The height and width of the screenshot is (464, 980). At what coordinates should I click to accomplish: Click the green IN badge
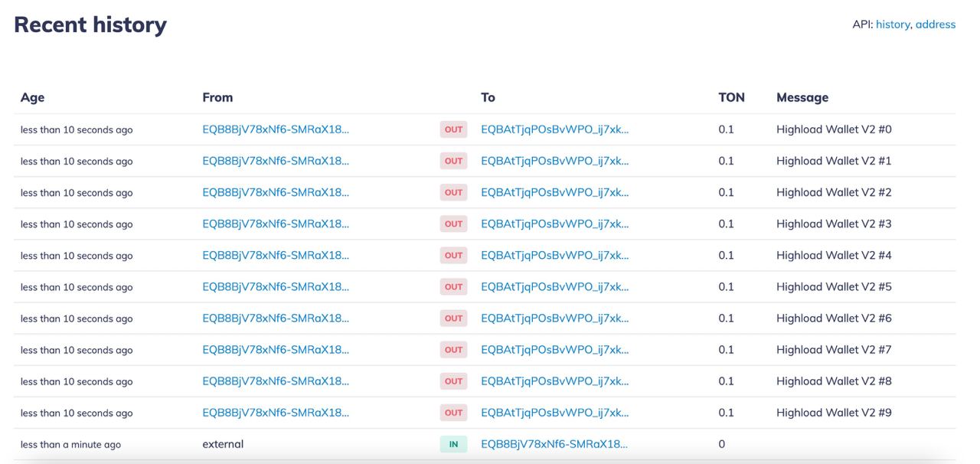[453, 444]
